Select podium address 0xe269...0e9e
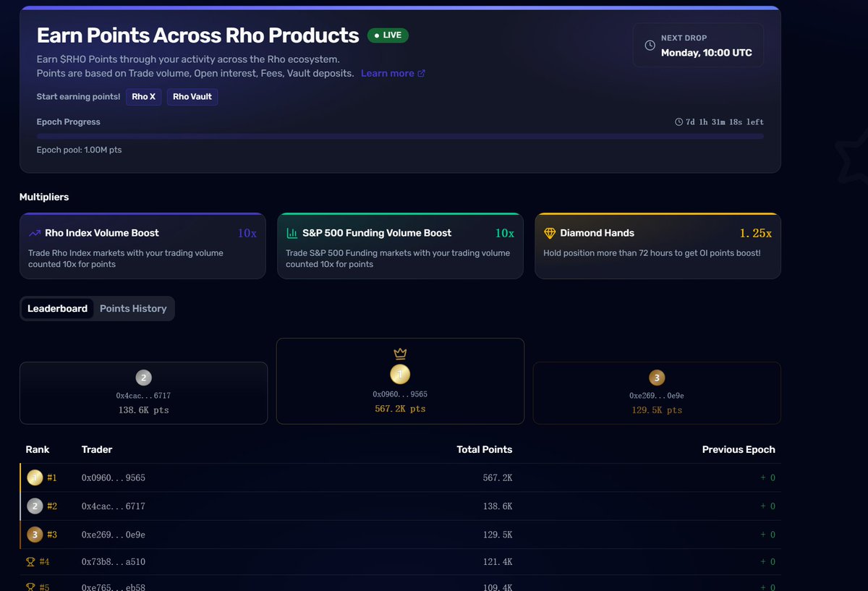The height and width of the screenshot is (591, 868). click(x=657, y=396)
